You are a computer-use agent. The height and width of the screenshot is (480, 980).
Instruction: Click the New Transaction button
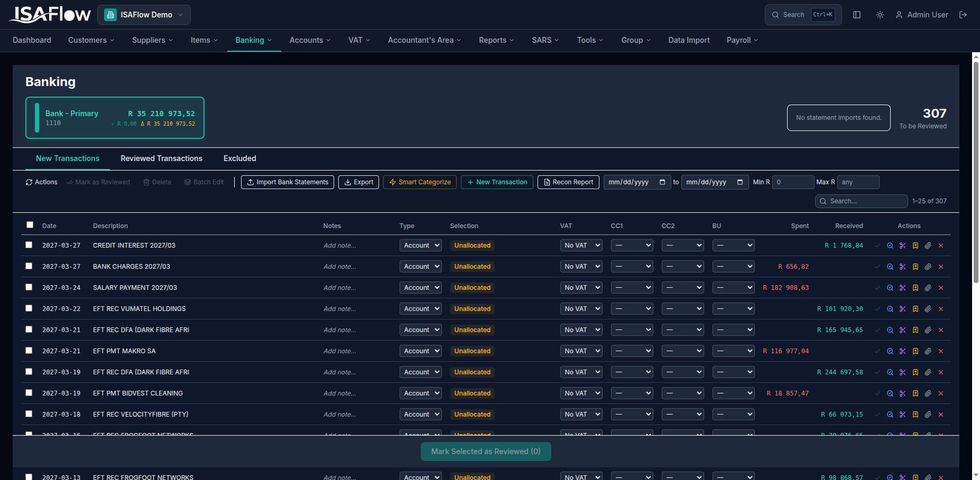pyautogui.click(x=497, y=182)
